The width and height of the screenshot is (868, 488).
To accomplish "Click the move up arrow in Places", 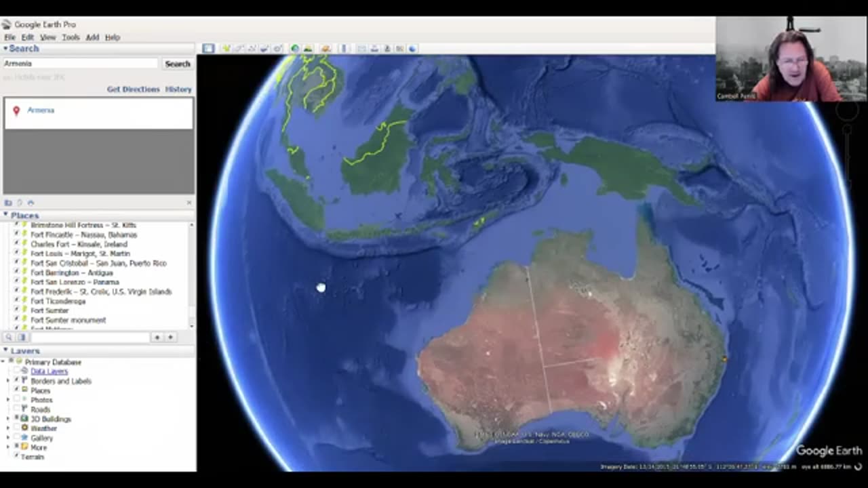I will [x=157, y=337].
